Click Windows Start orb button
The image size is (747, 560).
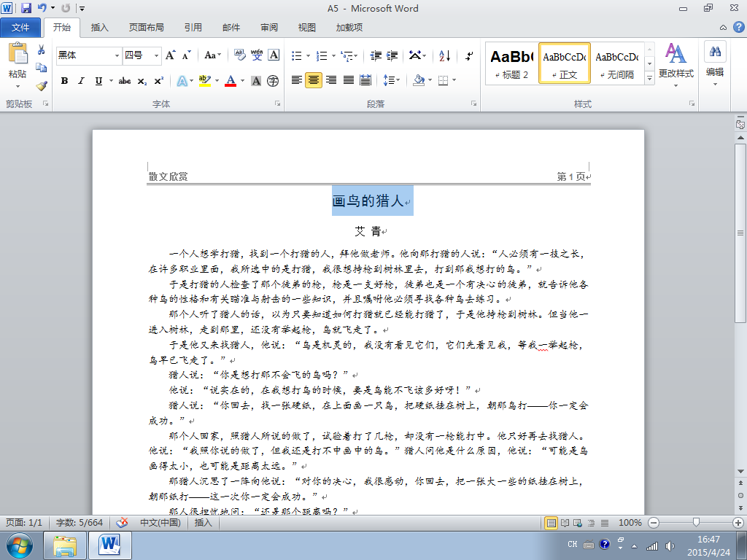pos(20,545)
